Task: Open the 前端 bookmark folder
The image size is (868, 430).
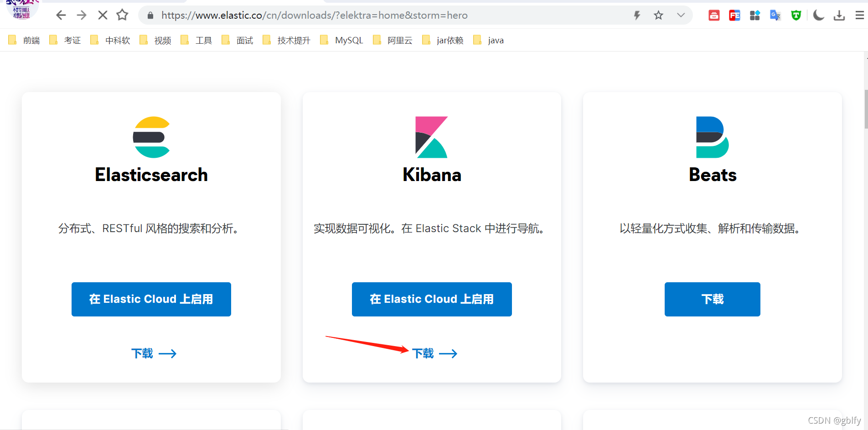Action: [24, 40]
